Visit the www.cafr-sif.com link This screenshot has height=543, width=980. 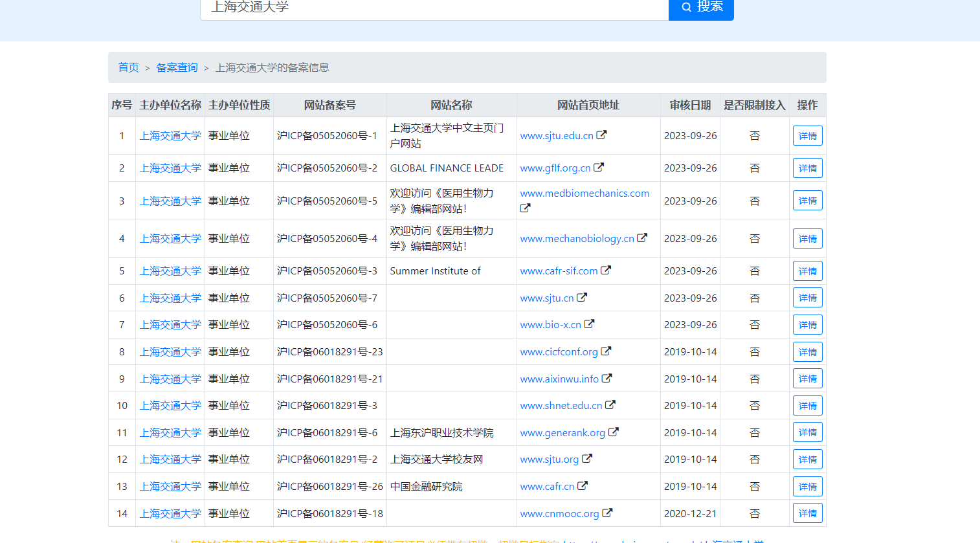pyautogui.click(x=559, y=271)
